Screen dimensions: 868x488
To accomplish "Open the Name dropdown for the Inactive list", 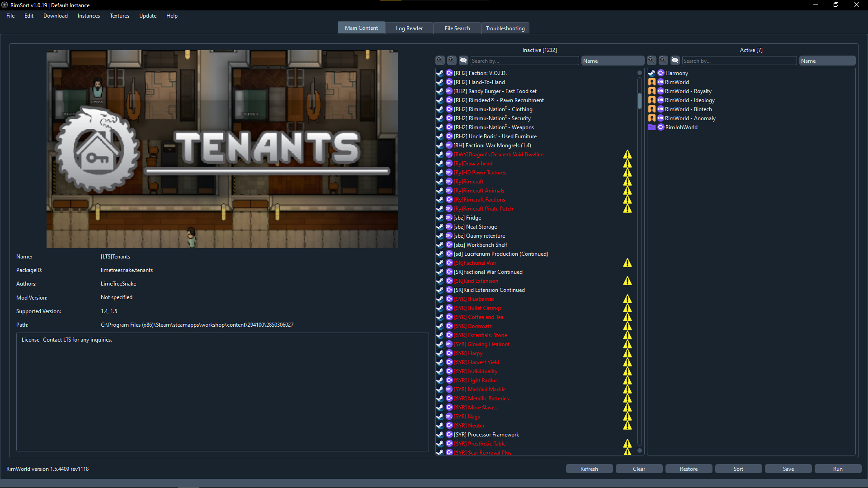I will pyautogui.click(x=613, y=61).
